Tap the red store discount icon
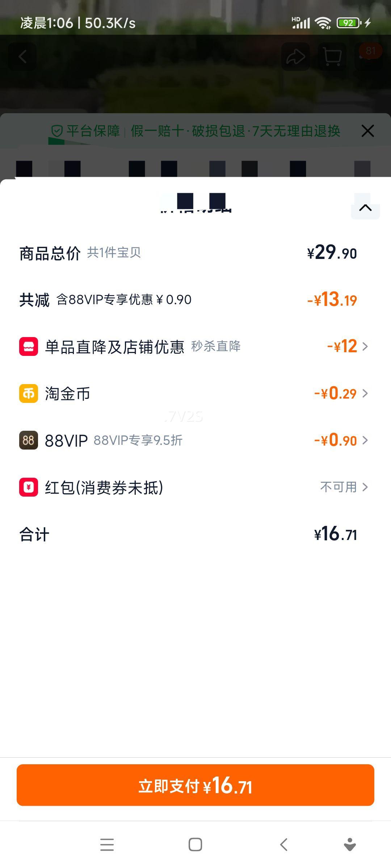 (29, 346)
